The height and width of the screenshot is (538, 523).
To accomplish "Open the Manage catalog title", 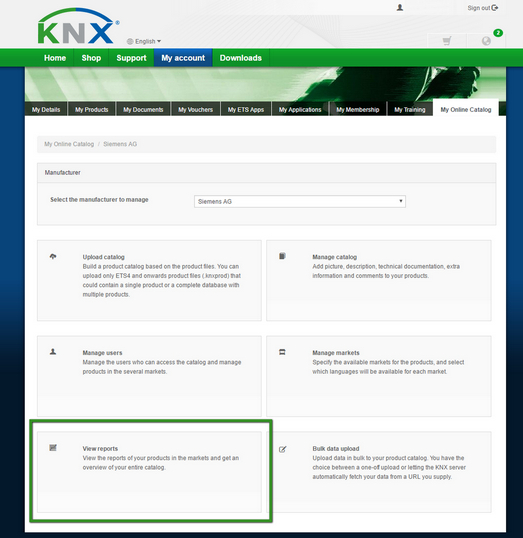I will tap(335, 257).
